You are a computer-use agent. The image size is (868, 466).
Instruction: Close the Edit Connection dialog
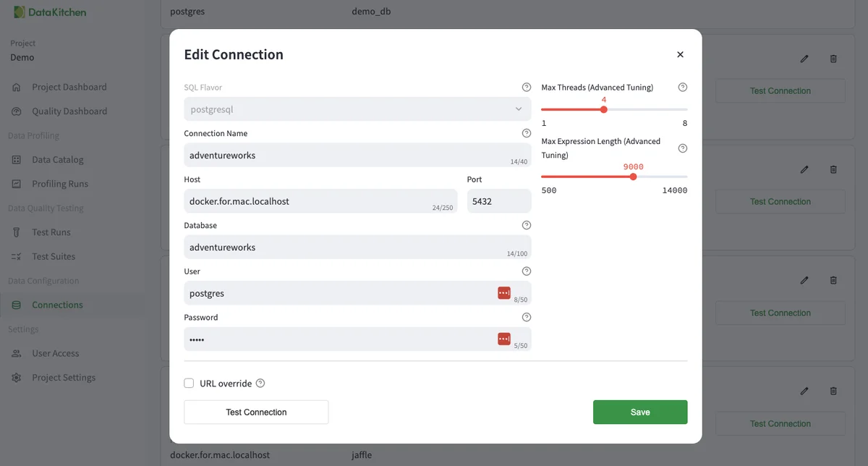point(680,54)
